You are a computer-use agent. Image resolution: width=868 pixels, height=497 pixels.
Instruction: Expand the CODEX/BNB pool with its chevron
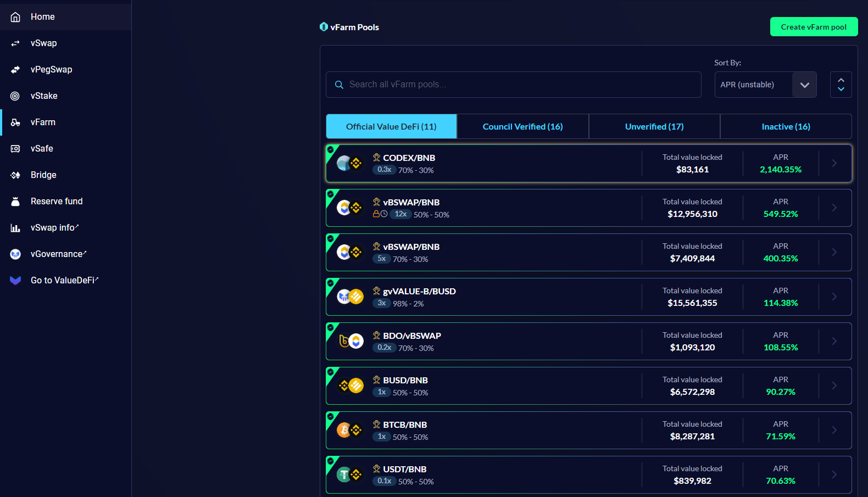834,163
